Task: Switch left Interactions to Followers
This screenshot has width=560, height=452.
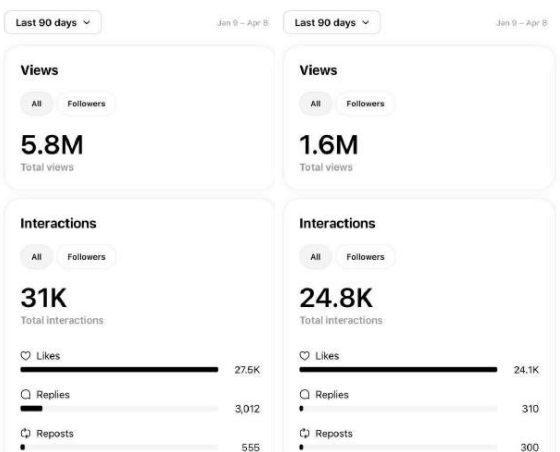Action: 86,257
